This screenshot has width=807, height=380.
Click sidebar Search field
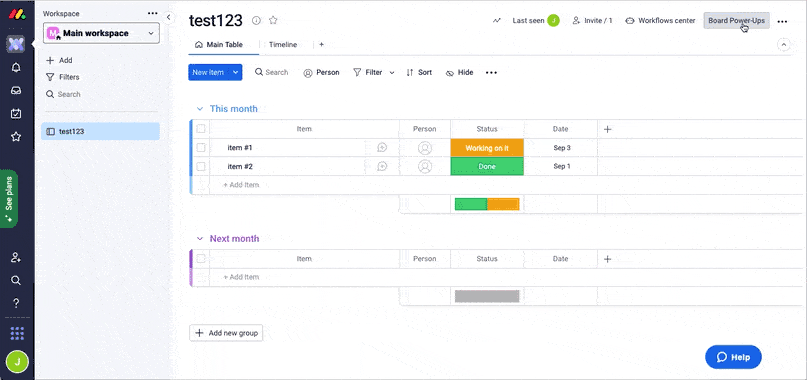[63, 94]
